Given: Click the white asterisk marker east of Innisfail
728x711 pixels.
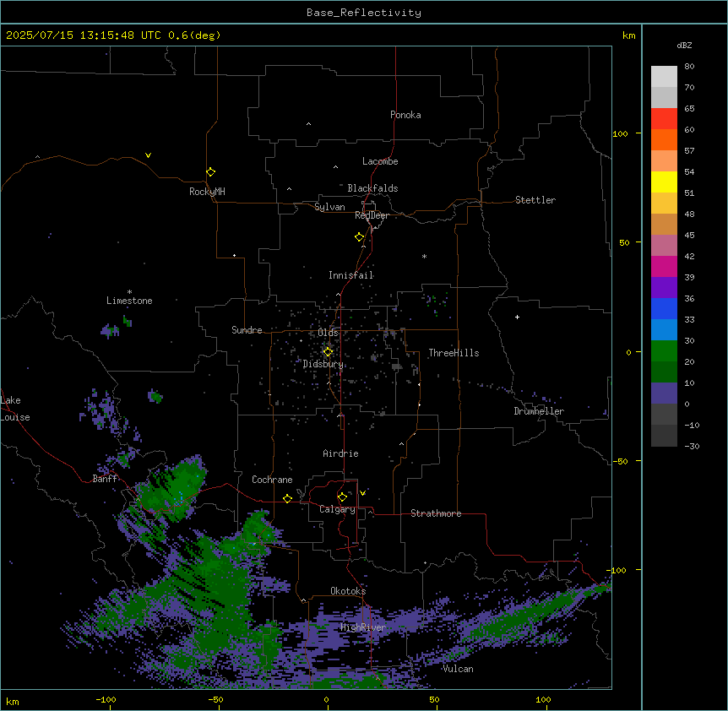Looking at the screenshot, I should 424,256.
